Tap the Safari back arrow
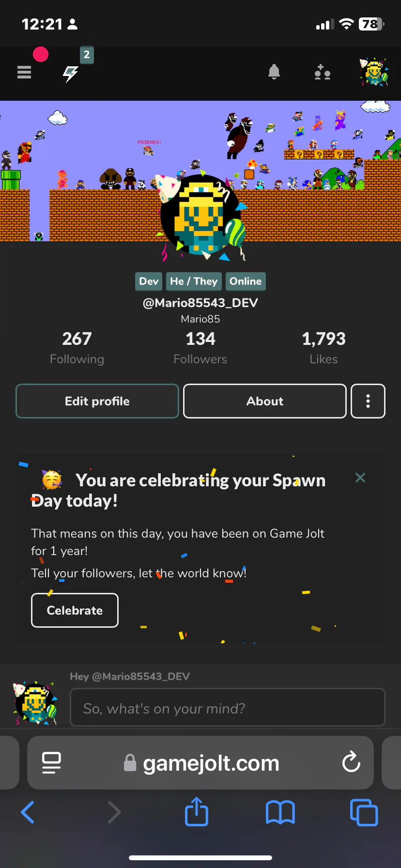This screenshot has height=868, width=401. (x=28, y=812)
